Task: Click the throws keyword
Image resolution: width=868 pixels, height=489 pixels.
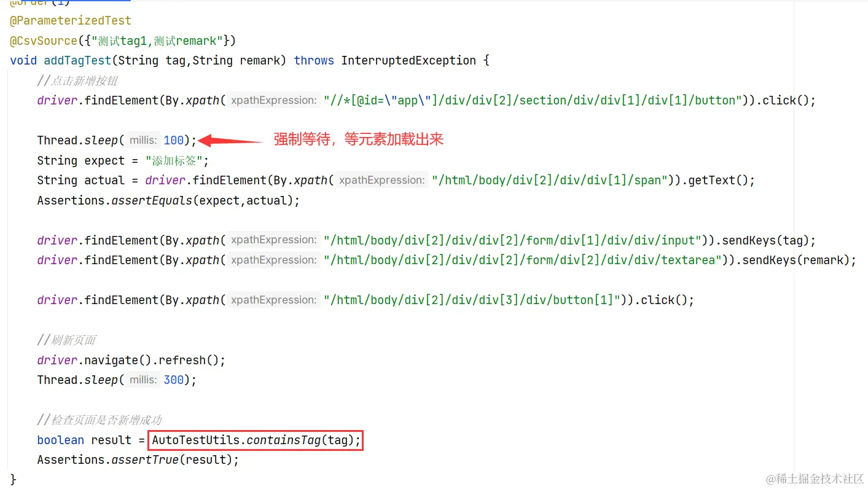Action: point(314,60)
